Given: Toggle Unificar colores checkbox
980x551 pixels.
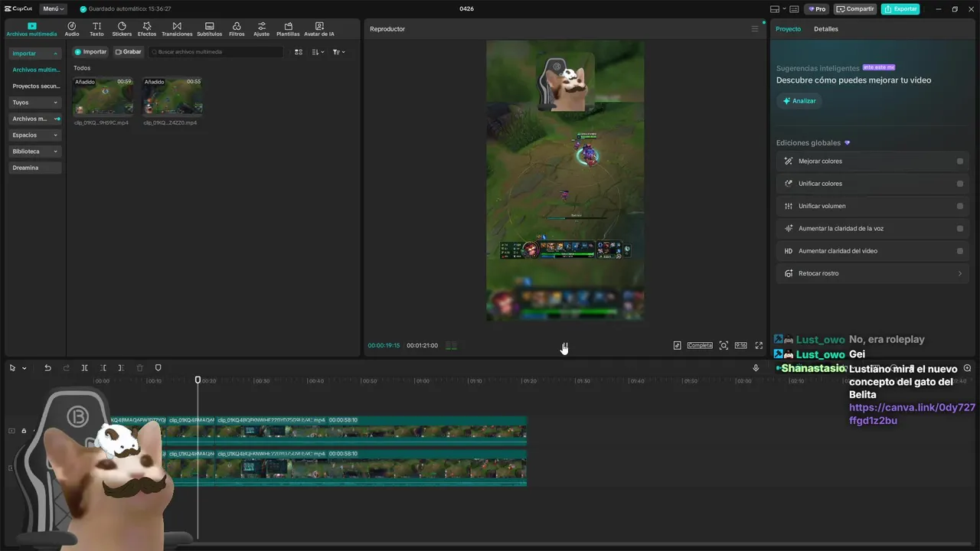Looking at the screenshot, I should 960,184.
